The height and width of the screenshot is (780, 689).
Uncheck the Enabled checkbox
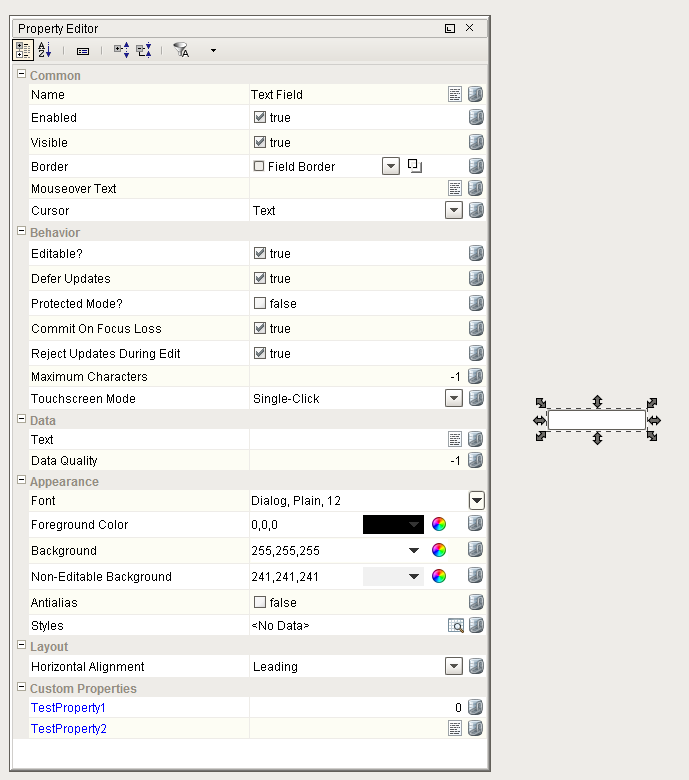click(260, 118)
